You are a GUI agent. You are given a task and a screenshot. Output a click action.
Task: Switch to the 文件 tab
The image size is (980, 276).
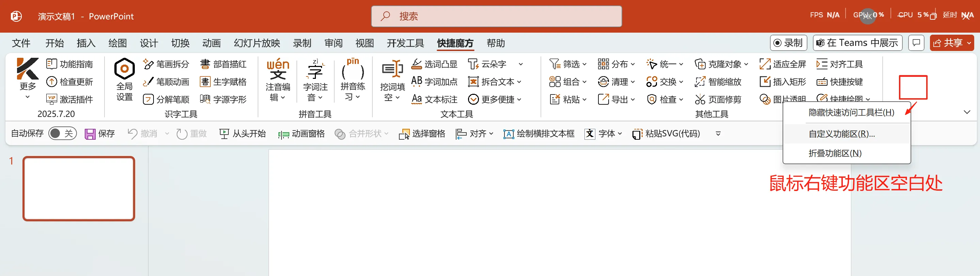[x=21, y=43]
